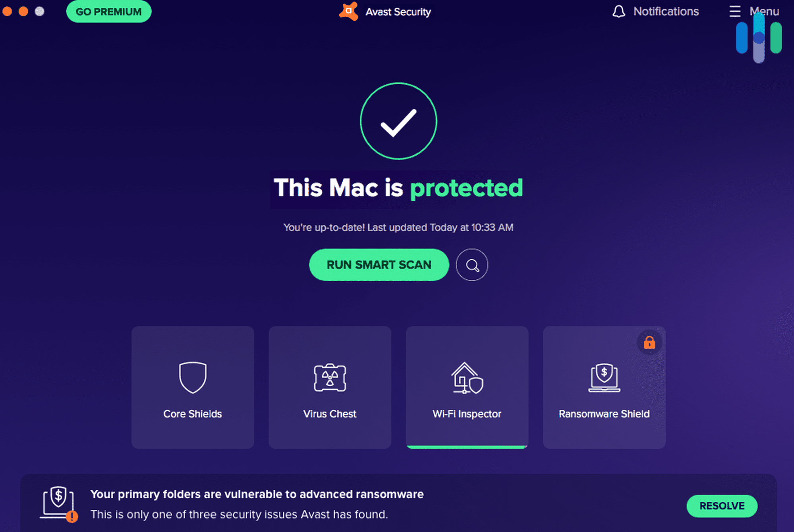This screenshot has width=794, height=532.
Task: Click the Core Shields icon
Action: (192, 377)
